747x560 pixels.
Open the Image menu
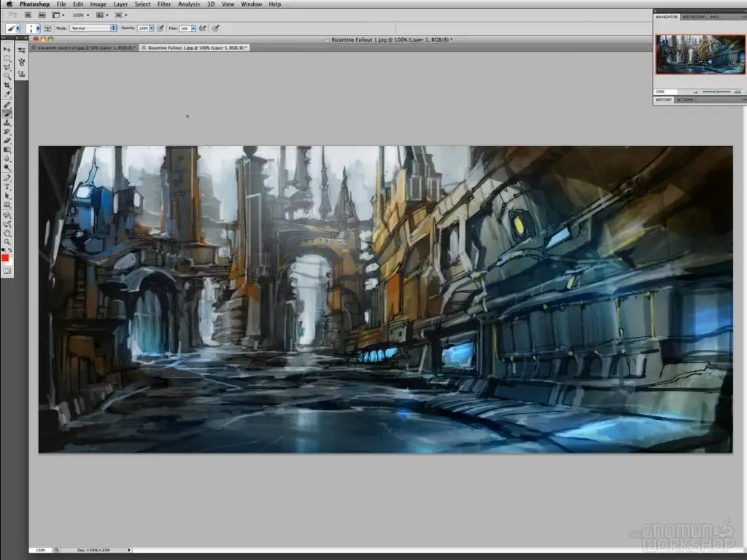tap(98, 4)
